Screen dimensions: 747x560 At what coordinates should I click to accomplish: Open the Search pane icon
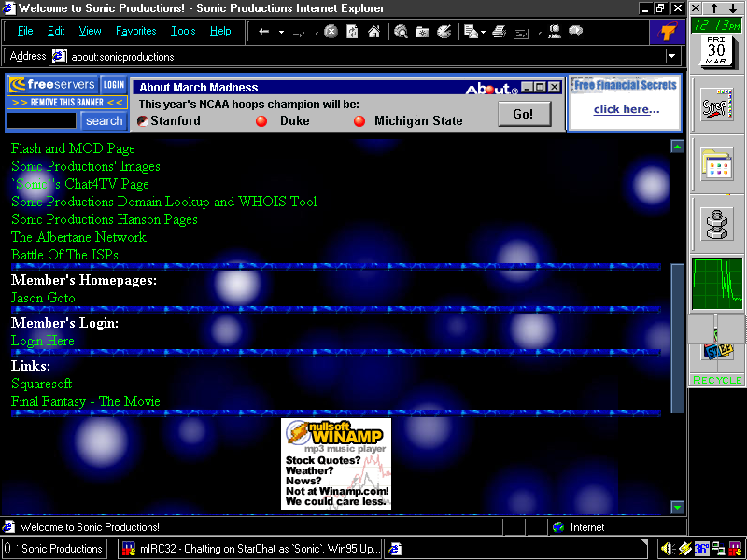[x=401, y=31]
